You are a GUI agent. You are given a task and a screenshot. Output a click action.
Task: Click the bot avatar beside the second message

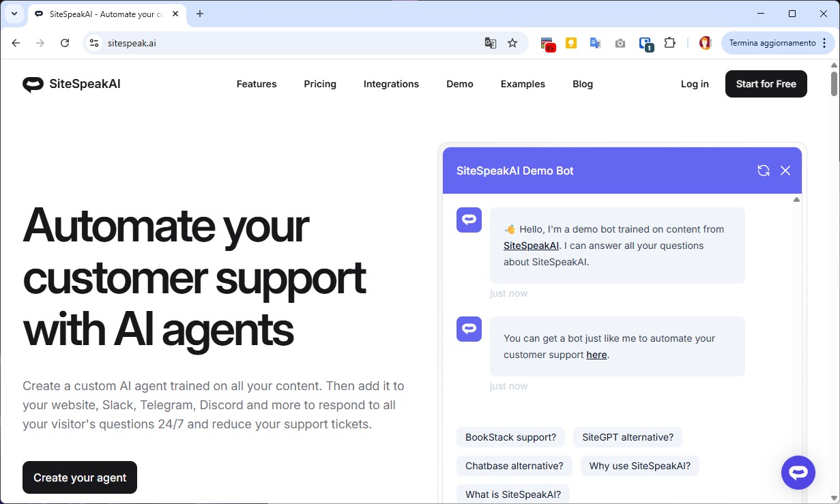[469, 329]
